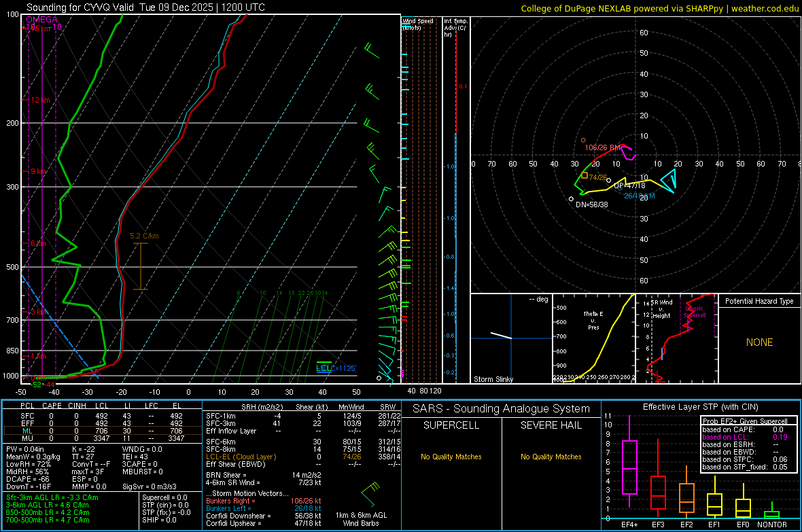Image resolution: width=802 pixels, height=532 pixels.
Task: Click the Prob EF2+ Given Supercell header
Action: click(745, 421)
